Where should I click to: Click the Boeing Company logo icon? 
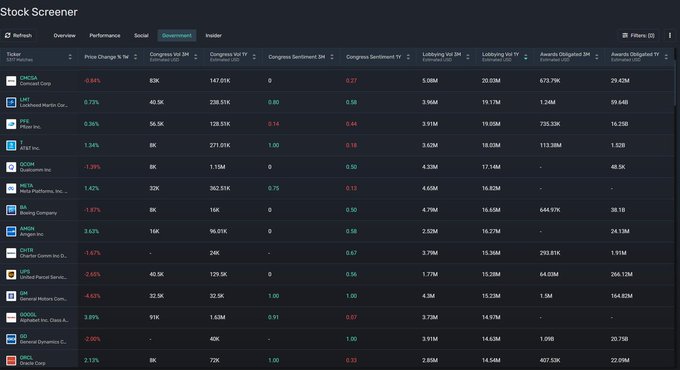click(11, 210)
